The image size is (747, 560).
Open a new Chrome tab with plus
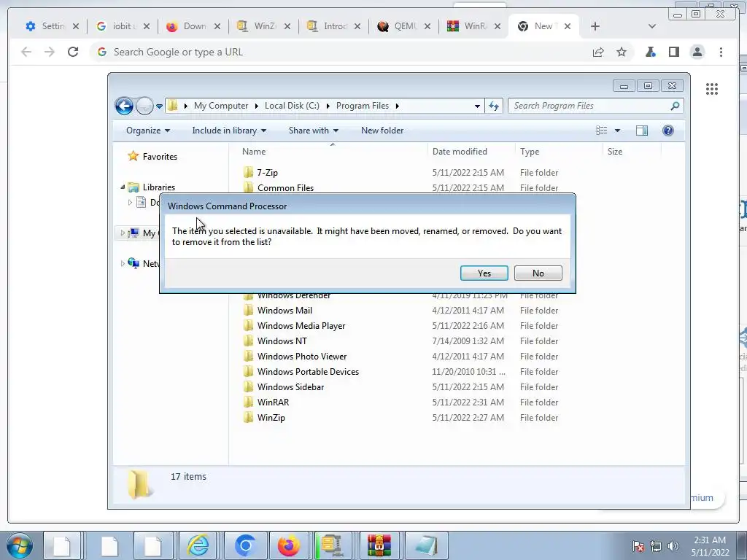[x=595, y=26]
